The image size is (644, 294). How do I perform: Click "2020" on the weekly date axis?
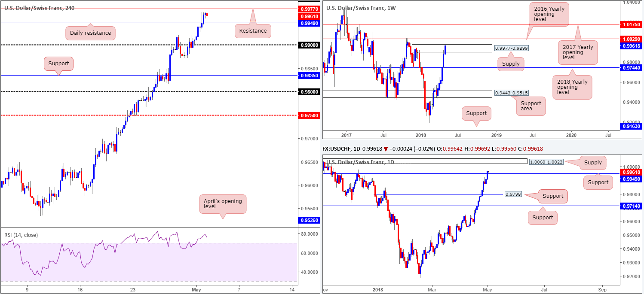pyautogui.click(x=571, y=135)
